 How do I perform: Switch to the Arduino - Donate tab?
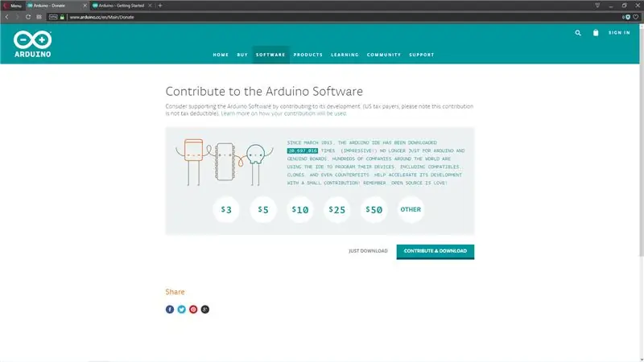coord(56,6)
